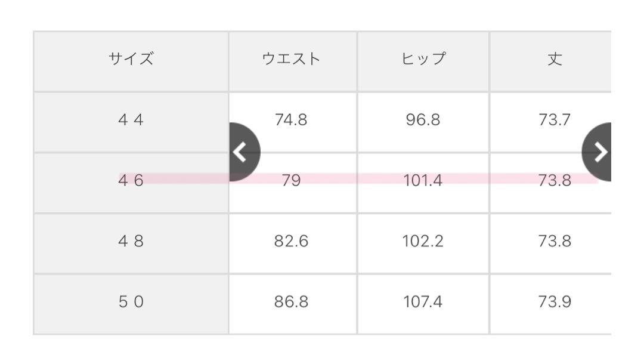Click the 74.8 waist value cell
Image resolution: width=644 pixels, height=361 pixels.
pyautogui.click(x=293, y=122)
